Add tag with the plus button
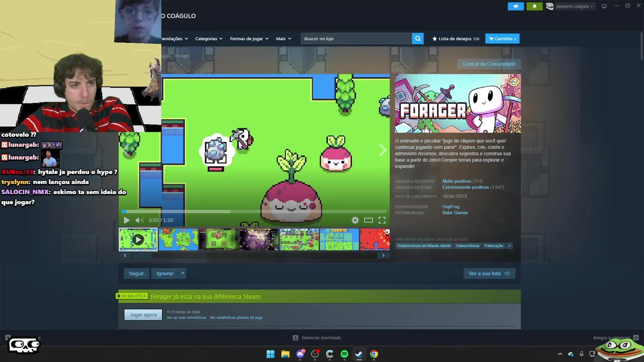644x362 pixels. [x=509, y=246]
